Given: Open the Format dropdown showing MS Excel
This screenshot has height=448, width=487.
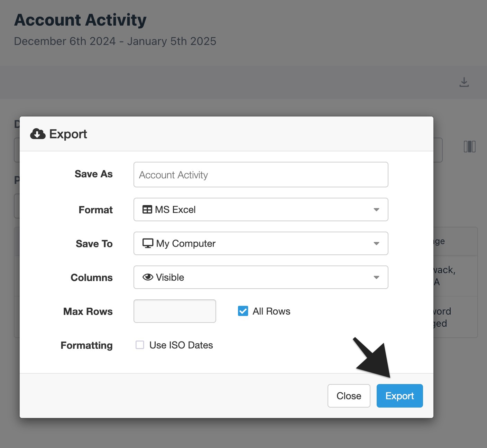Looking at the screenshot, I should coord(261,209).
